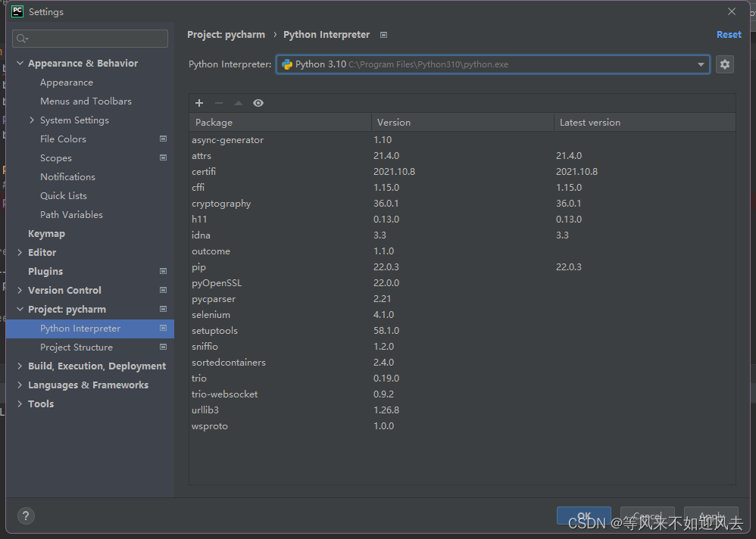Screen dimensions: 756x539
Task: Expand Languages & Frameworks section
Action: [x=20, y=385]
